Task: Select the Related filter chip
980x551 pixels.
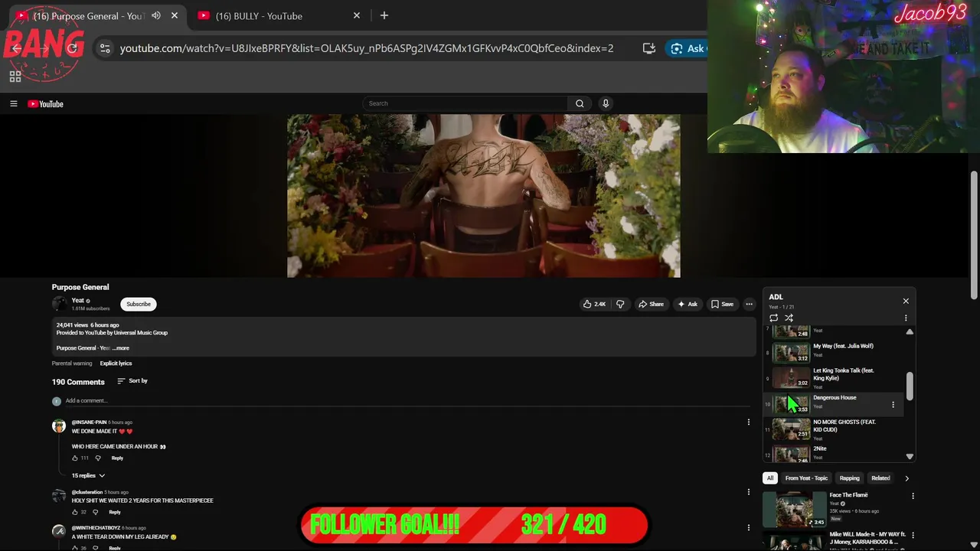Action: tap(880, 478)
